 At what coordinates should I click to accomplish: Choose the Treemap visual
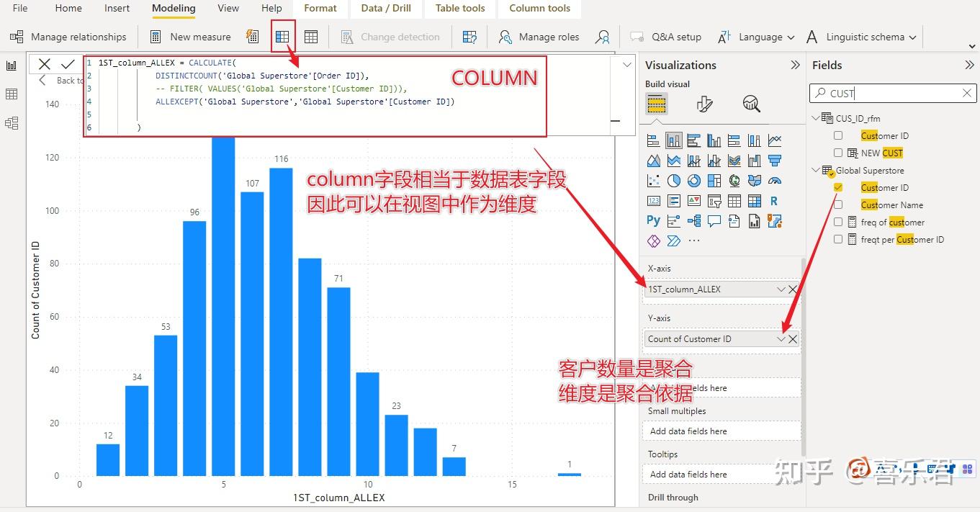tap(714, 181)
